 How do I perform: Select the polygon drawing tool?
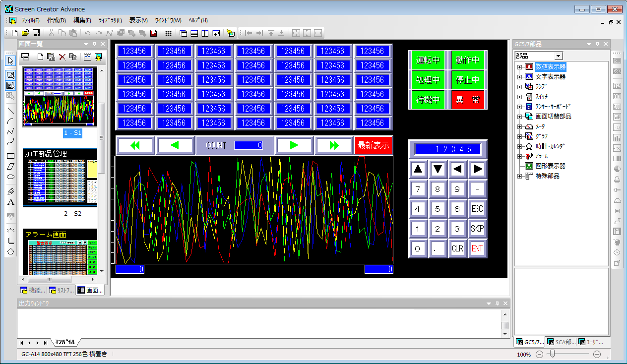10,251
